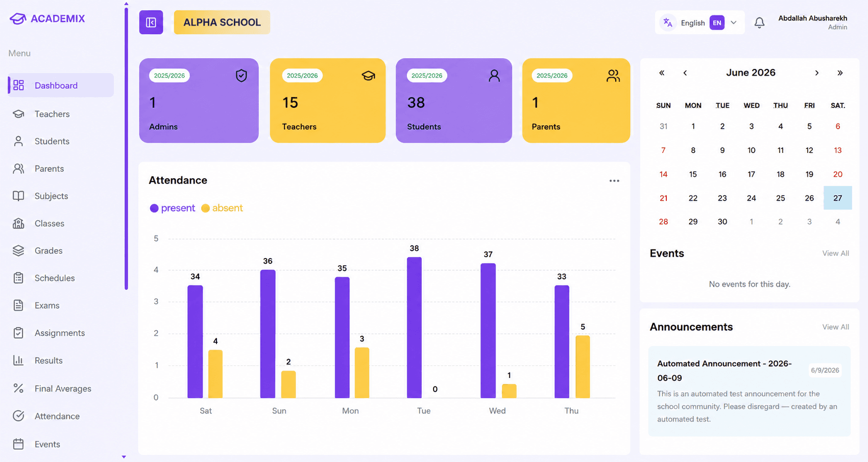The height and width of the screenshot is (462, 868).
Task: Click the Events calendar icon in sidebar
Action: (x=18, y=444)
